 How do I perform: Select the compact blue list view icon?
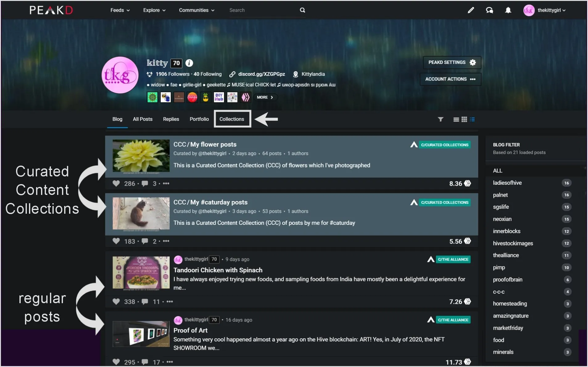click(472, 119)
